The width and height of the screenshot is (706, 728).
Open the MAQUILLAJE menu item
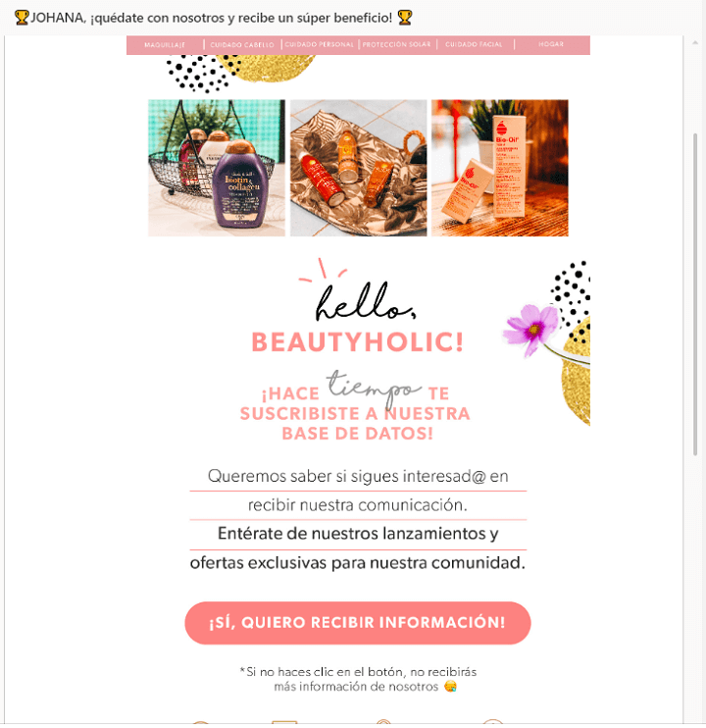(x=165, y=45)
